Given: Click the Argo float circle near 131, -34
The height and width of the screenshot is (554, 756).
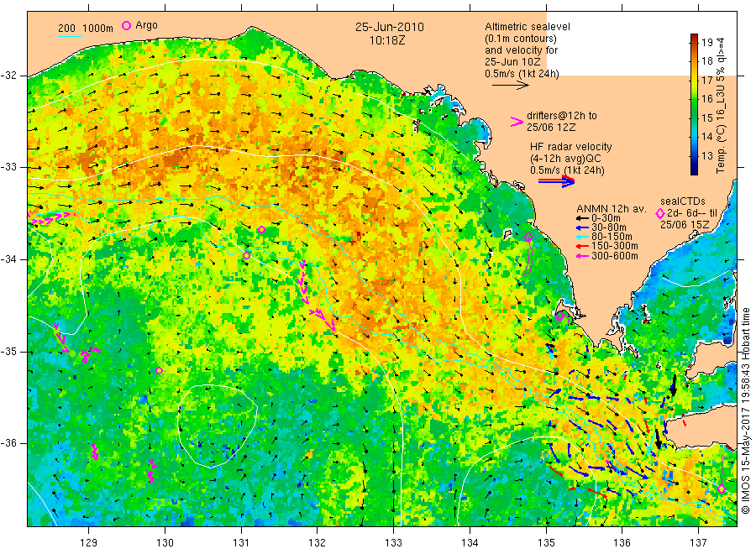Looking at the screenshot, I should [246, 255].
